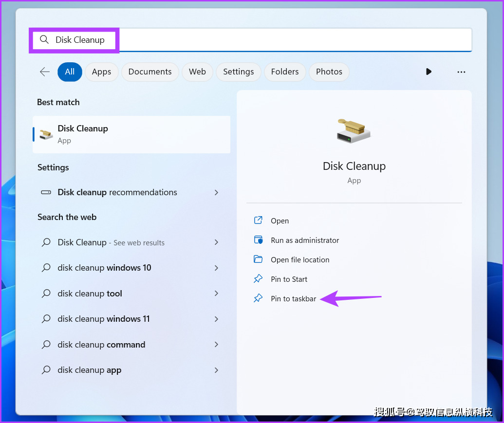This screenshot has height=423, width=504.
Task: Click the Disk Cleanup search input field
Action: click(x=251, y=40)
